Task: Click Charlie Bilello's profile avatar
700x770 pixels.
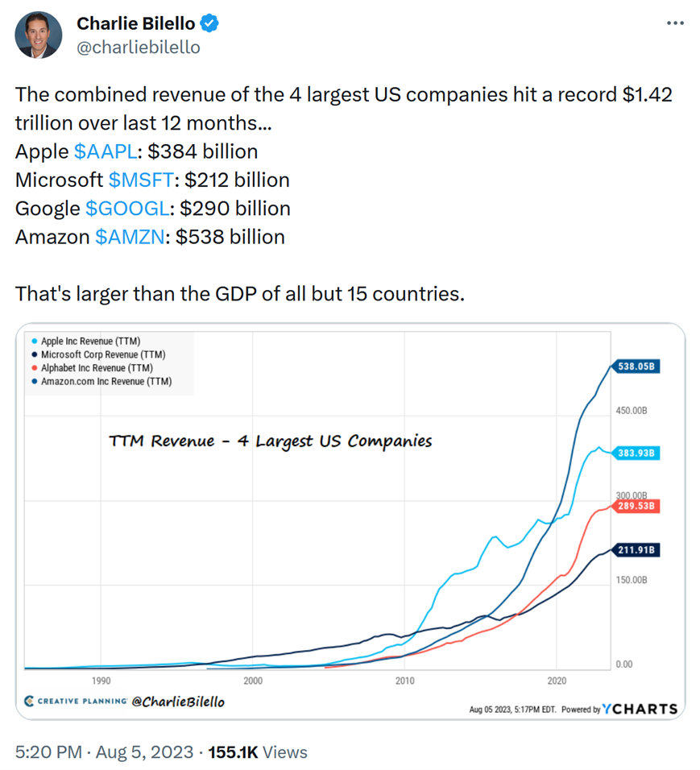Action: pos(38,35)
